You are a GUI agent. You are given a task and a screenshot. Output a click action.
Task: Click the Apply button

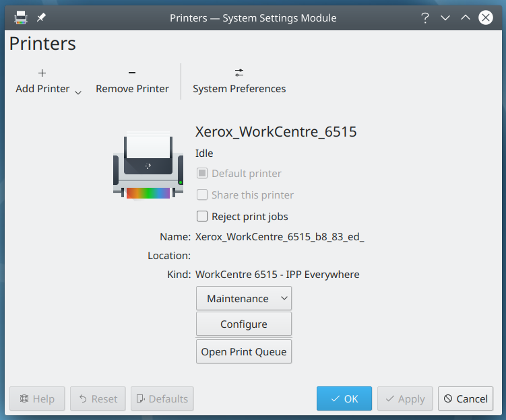pos(405,398)
